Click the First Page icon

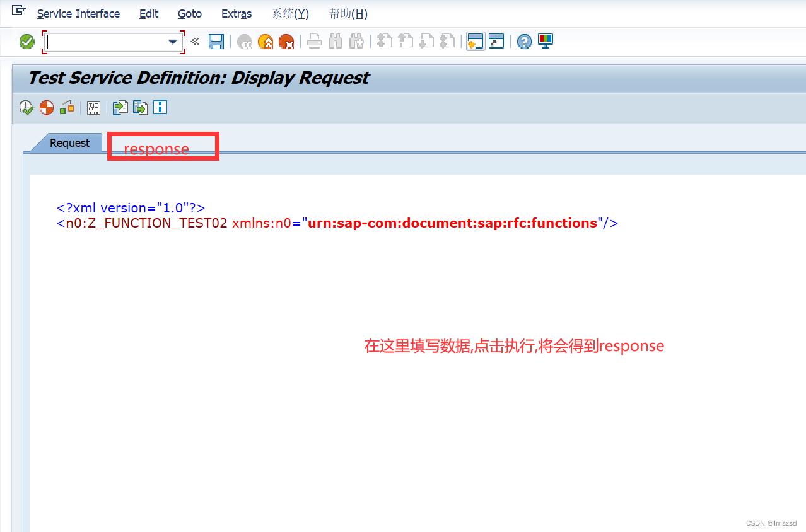click(384, 42)
